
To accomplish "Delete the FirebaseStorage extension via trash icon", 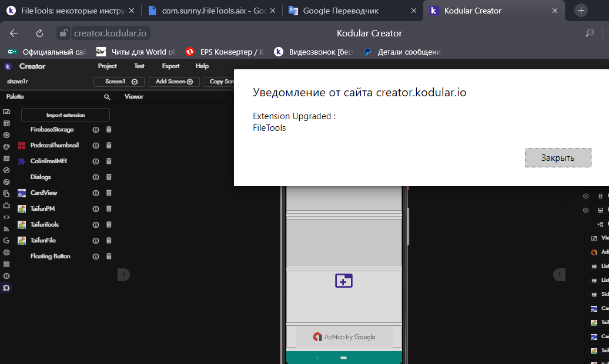I will [109, 129].
